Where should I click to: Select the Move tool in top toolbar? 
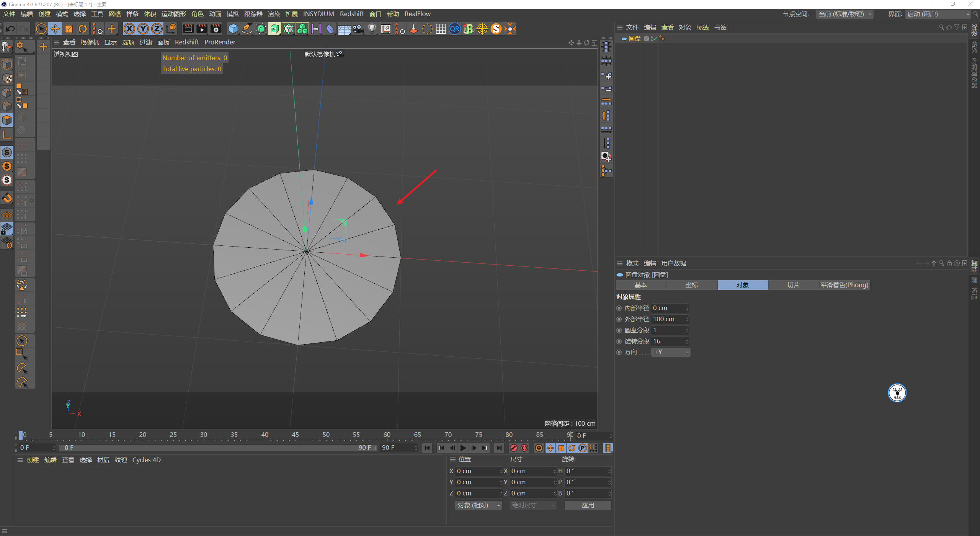pos(55,29)
